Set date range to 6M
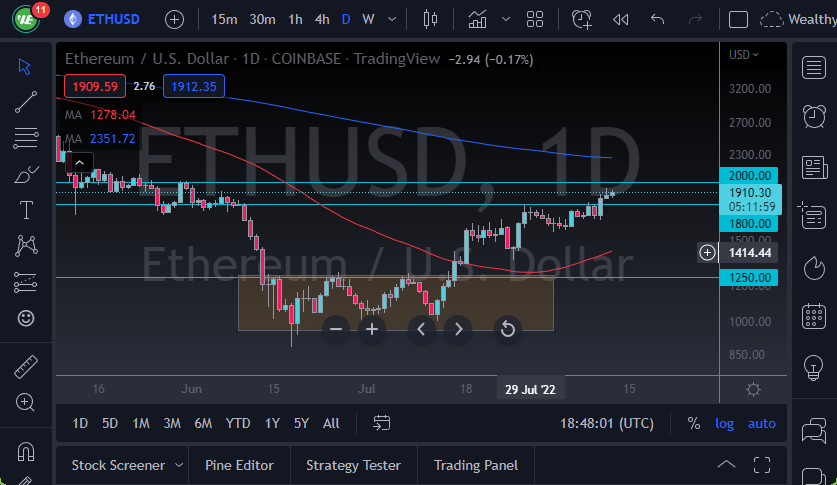 pyautogui.click(x=203, y=424)
